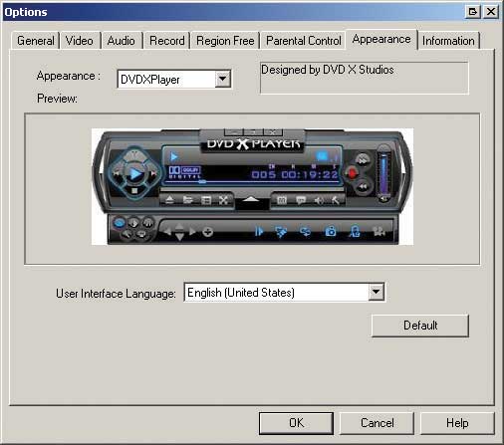Click the 'User Interface Language:' label
Screen dimensions: 504x445
click(116, 294)
